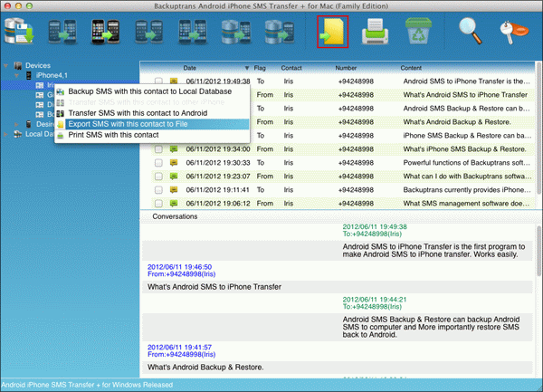Viewport: 543px width, 392px height.
Task: Click green message icon on 19:34:00 row
Action: pyautogui.click(x=174, y=148)
